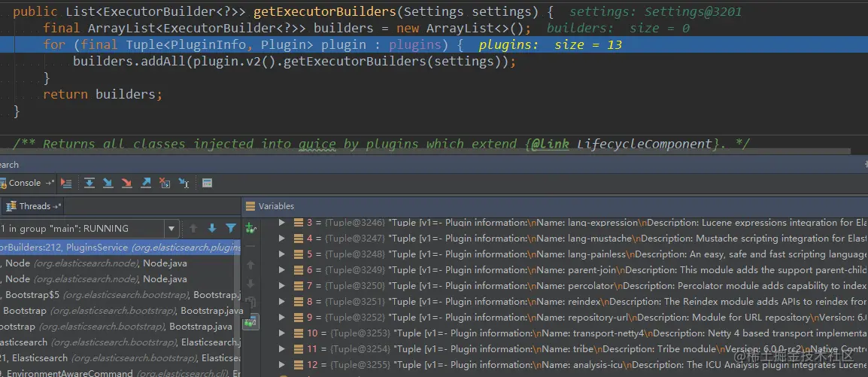
Task: Expand variable 9 repository-url tuple
Action: pyautogui.click(x=282, y=318)
